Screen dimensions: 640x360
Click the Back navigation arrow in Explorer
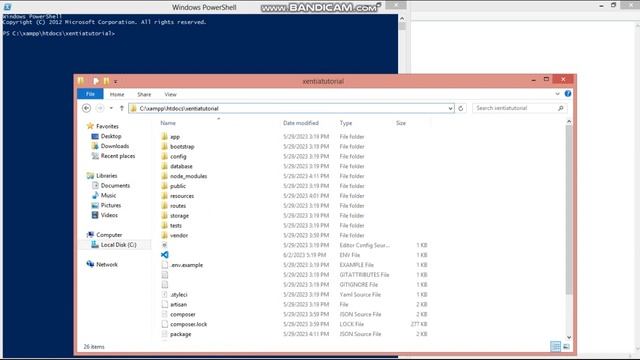coord(86,108)
